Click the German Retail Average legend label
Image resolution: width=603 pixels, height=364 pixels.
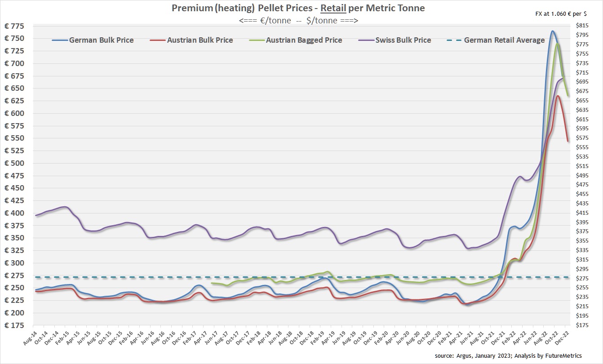(x=504, y=40)
